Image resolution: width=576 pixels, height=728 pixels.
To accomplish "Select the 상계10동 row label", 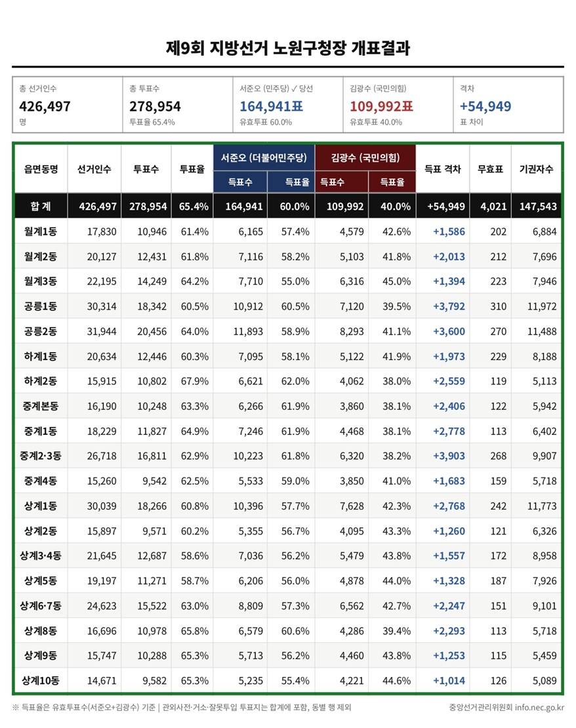I will 41,681.
